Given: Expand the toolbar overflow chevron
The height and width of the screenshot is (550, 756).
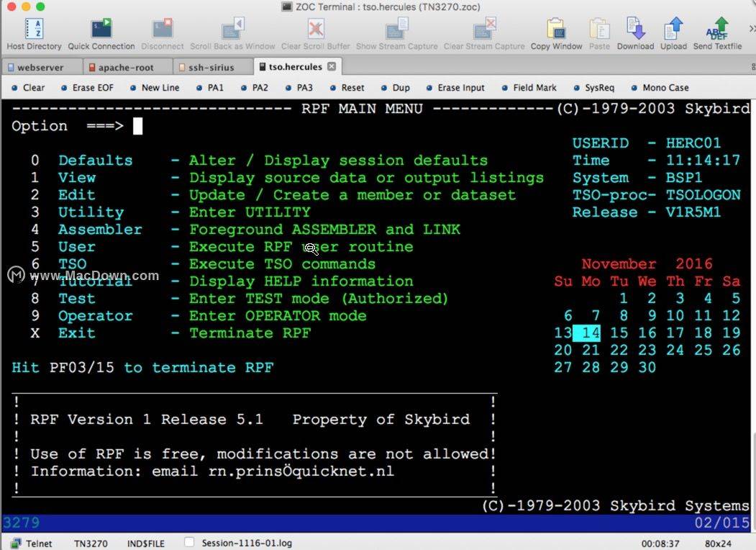Looking at the screenshot, I should 752,29.
